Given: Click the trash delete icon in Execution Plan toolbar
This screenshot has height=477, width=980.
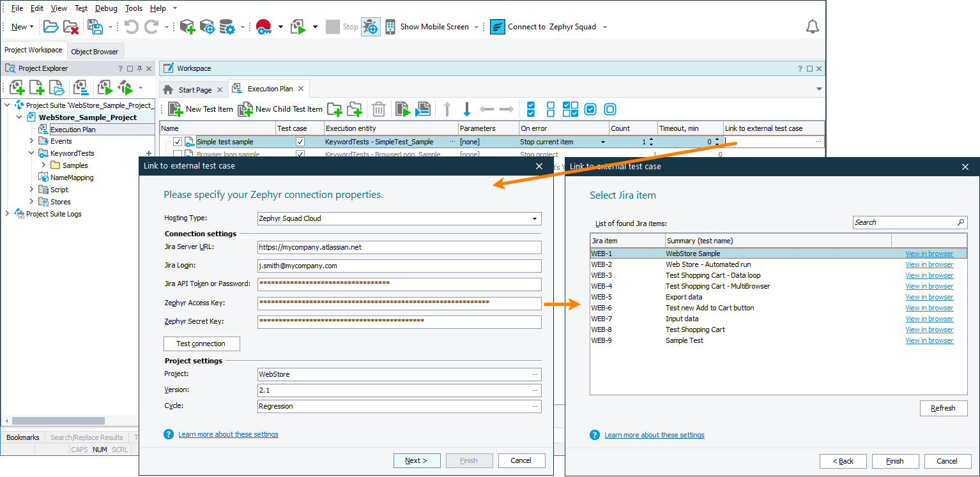Looking at the screenshot, I should [379, 109].
